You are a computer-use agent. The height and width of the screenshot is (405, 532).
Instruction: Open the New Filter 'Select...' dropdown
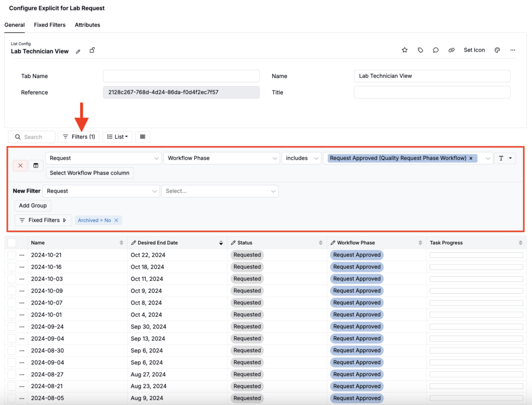coord(220,191)
